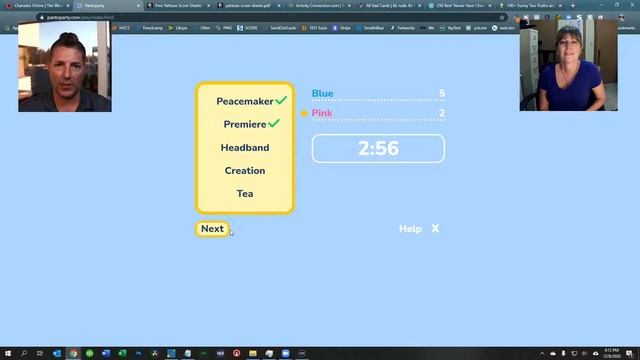Click the microphone icon in system tray
Viewport: 640px width, 360px height.
coord(563,353)
